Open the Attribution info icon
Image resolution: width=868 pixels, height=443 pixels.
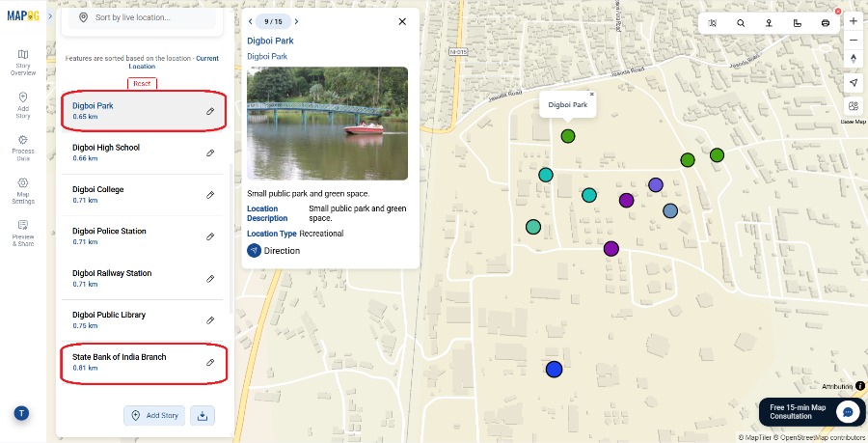pyautogui.click(x=860, y=386)
